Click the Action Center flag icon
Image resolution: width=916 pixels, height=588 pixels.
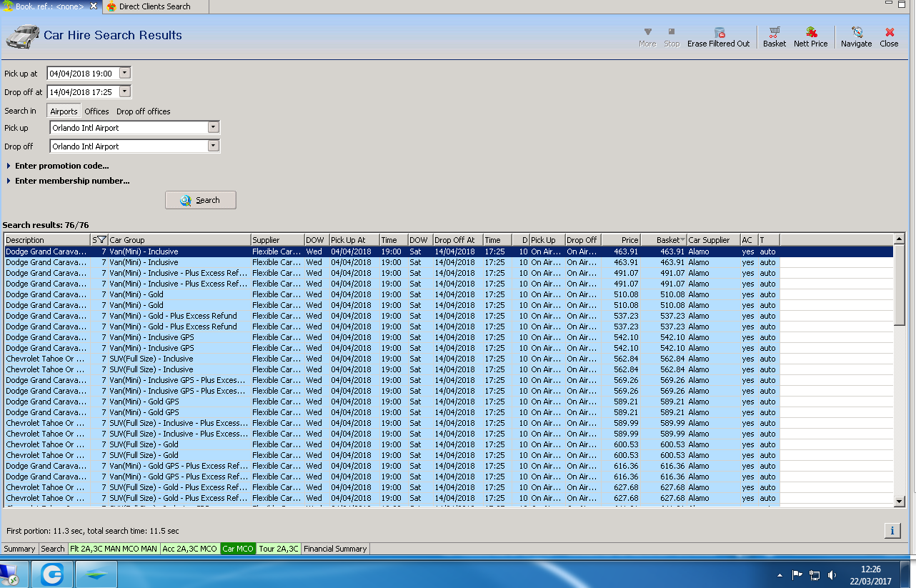coord(797,574)
